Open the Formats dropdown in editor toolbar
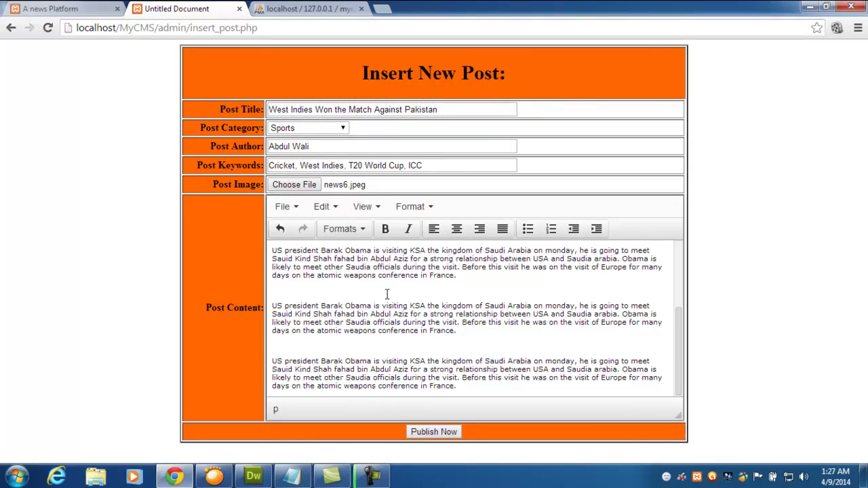 344,229
